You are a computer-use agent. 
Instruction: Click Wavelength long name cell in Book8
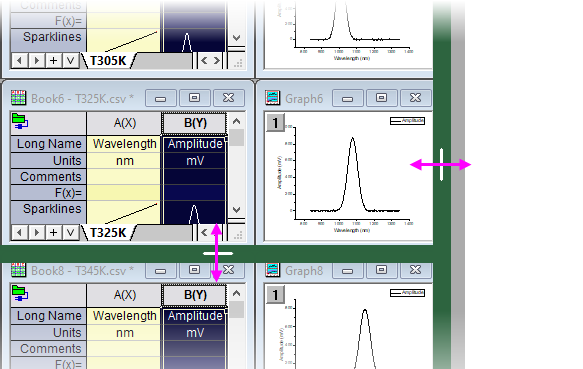tap(125, 316)
